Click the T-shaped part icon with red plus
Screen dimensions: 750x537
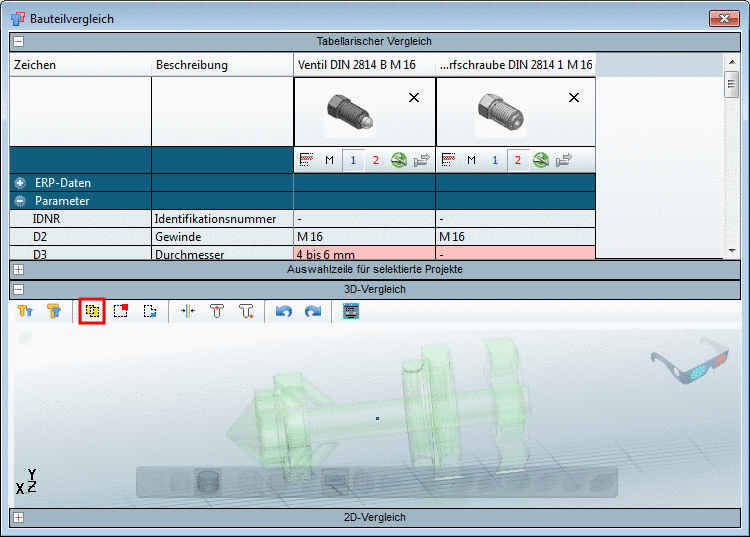[246, 311]
